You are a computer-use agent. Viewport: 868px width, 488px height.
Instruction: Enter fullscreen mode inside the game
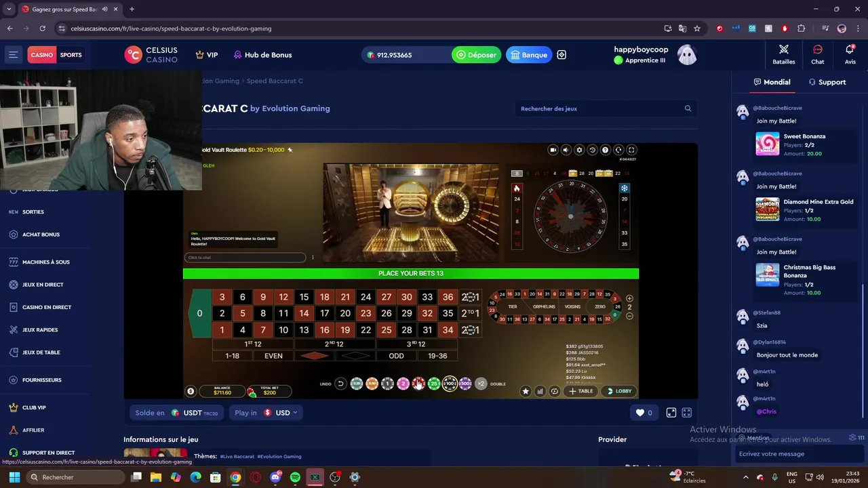click(x=631, y=150)
